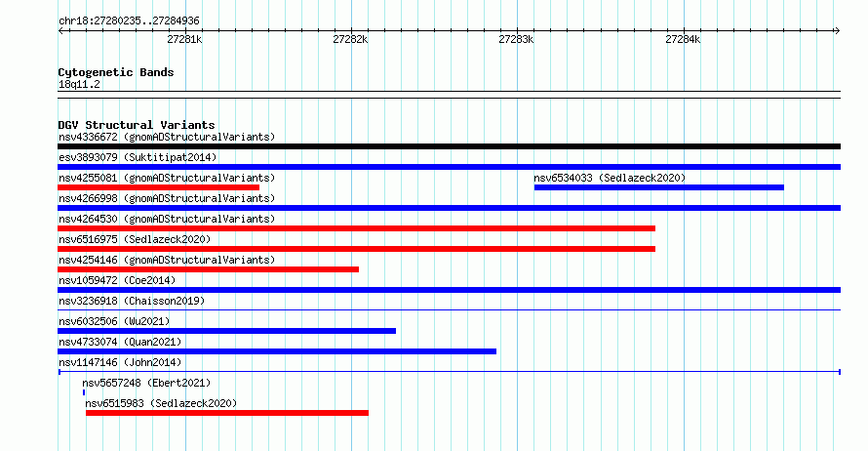
Task: Select the black nsv4336672 variant bar
Action: (449, 146)
